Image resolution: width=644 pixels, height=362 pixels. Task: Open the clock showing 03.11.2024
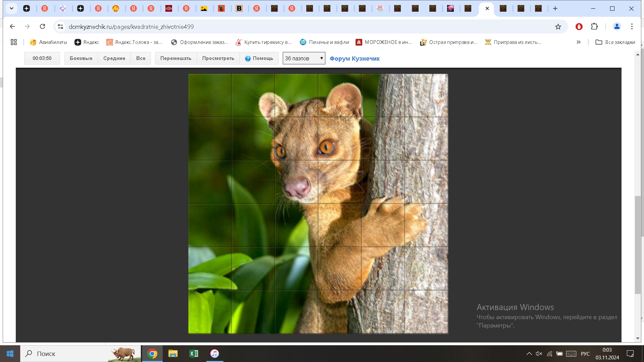(607, 354)
